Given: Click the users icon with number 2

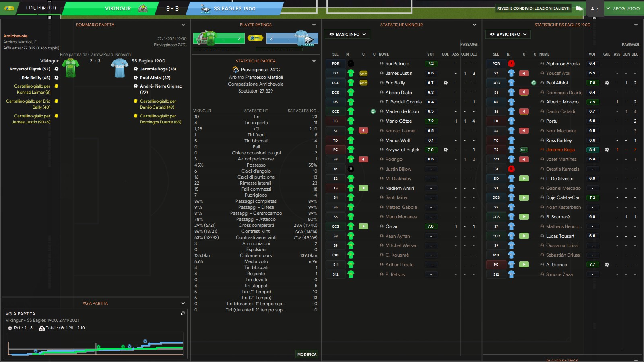Looking at the screenshot, I should point(594,8).
